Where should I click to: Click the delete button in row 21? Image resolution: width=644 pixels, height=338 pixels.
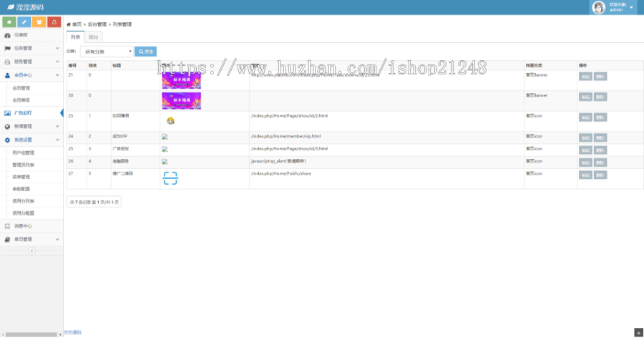coord(600,77)
